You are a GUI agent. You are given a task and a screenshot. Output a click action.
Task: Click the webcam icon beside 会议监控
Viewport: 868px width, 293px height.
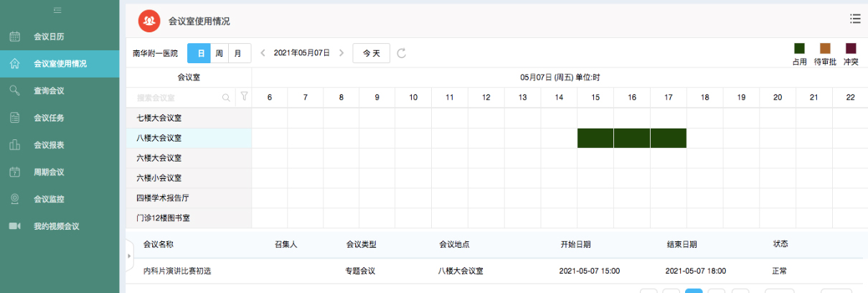tap(14, 199)
